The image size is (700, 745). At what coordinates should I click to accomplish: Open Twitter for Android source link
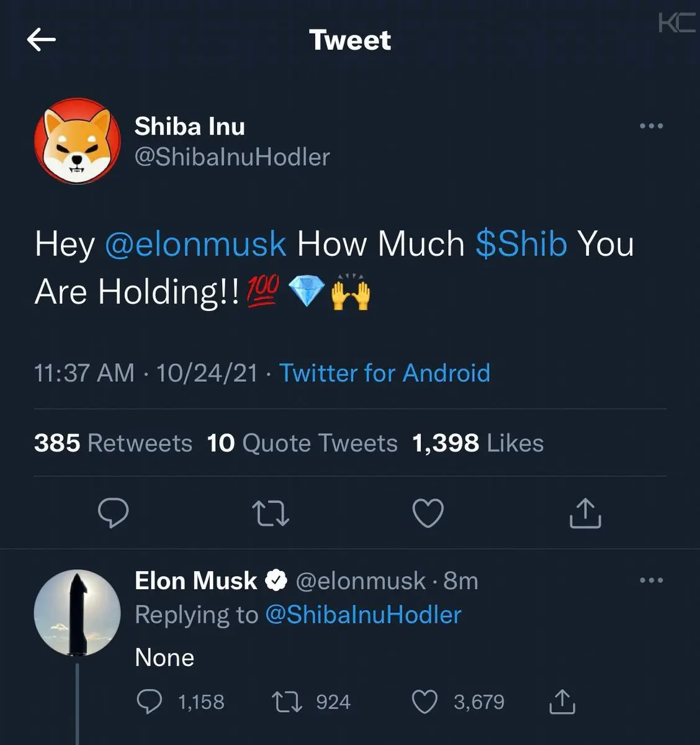point(384,373)
